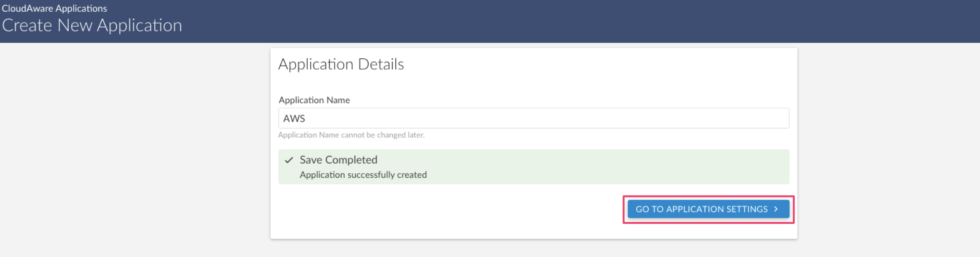Image resolution: width=980 pixels, height=257 pixels.
Task: Click the CloudAware Applications breadcrumb text
Action: click(55, 8)
